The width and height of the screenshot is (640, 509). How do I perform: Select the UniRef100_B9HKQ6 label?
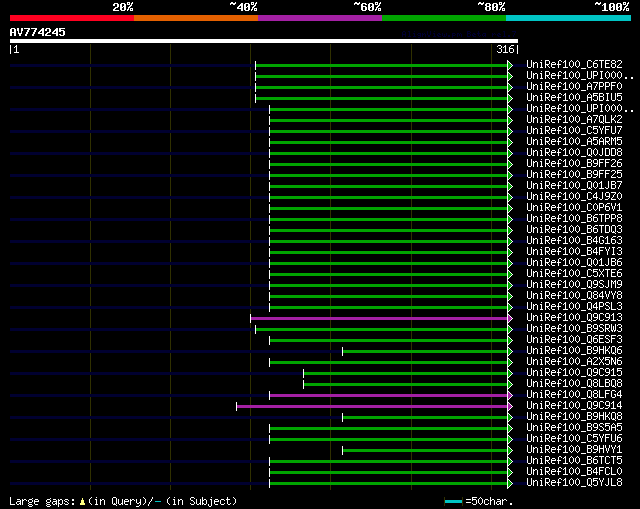click(x=574, y=351)
